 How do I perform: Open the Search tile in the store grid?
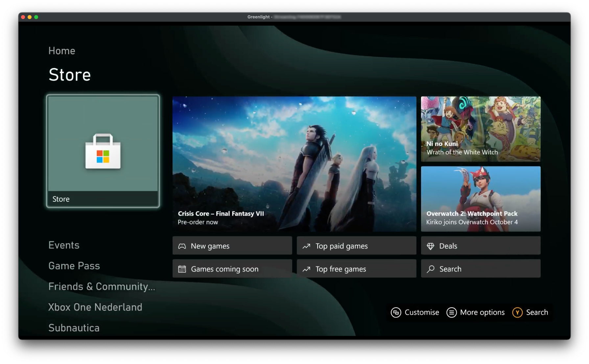pos(481,269)
